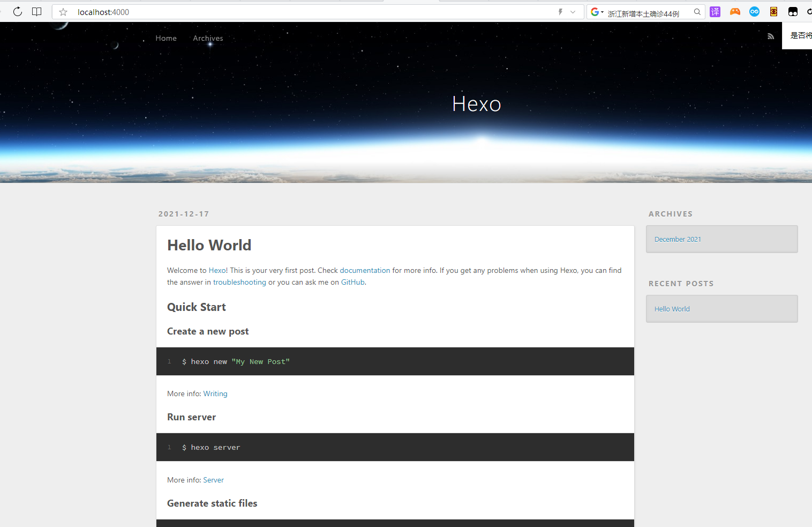812x527 pixels.
Task: Open Google search engine selector
Action: pyautogui.click(x=597, y=12)
